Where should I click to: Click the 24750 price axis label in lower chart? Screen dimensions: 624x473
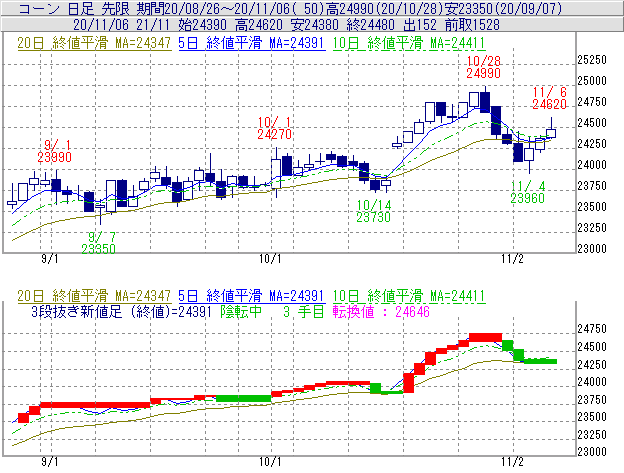point(592,329)
